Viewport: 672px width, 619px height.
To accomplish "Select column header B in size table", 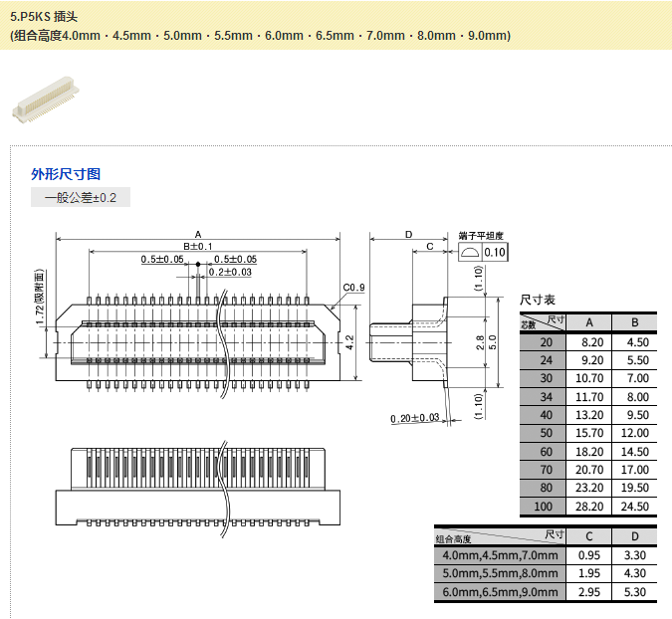I will coord(634,322).
